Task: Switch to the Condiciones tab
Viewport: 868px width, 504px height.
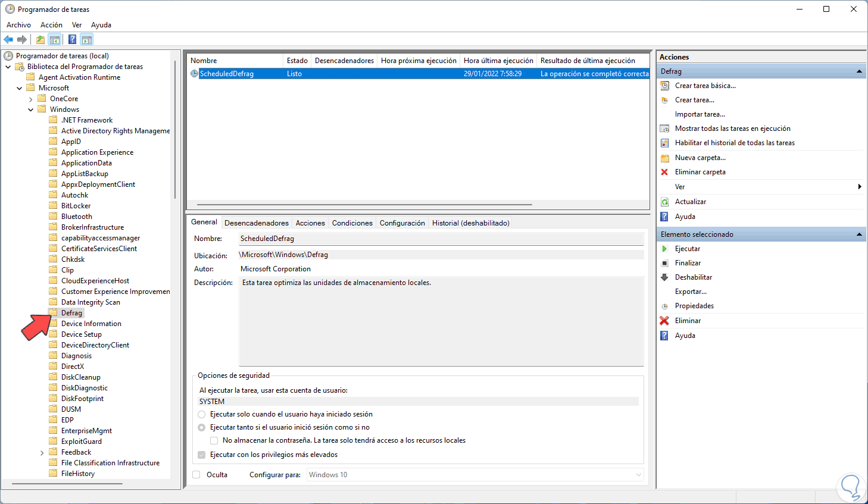Action: (x=352, y=223)
